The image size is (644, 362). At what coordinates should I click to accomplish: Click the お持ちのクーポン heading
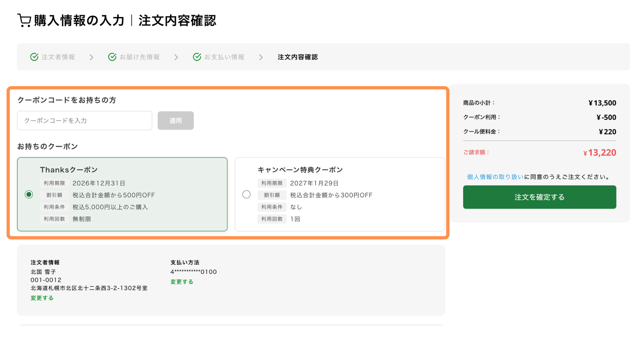point(48,146)
